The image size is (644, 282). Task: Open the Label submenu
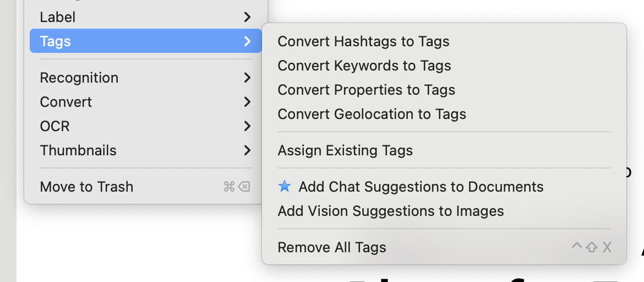pyautogui.click(x=58, y=17)
